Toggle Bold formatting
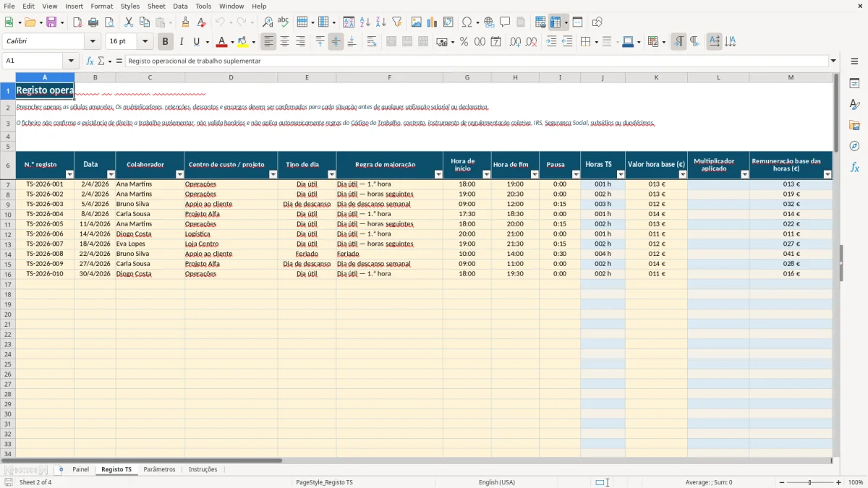This screenshot has width=868, height=488. [x=166, y=42]
